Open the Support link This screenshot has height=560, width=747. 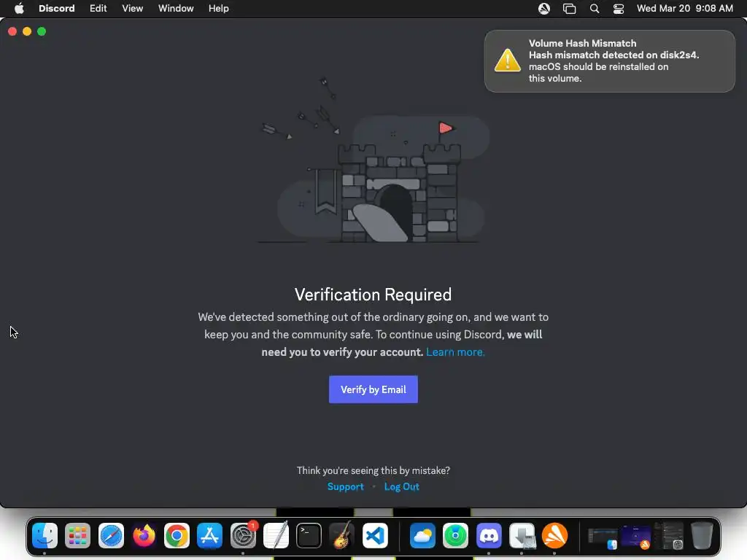[345, 486]
